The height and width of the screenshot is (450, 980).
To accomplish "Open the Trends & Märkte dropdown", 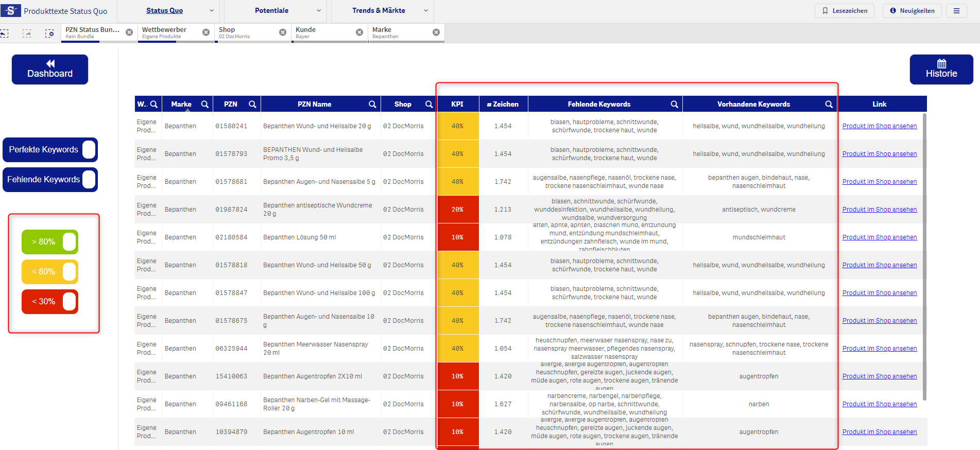I will [x=425, y=11].
